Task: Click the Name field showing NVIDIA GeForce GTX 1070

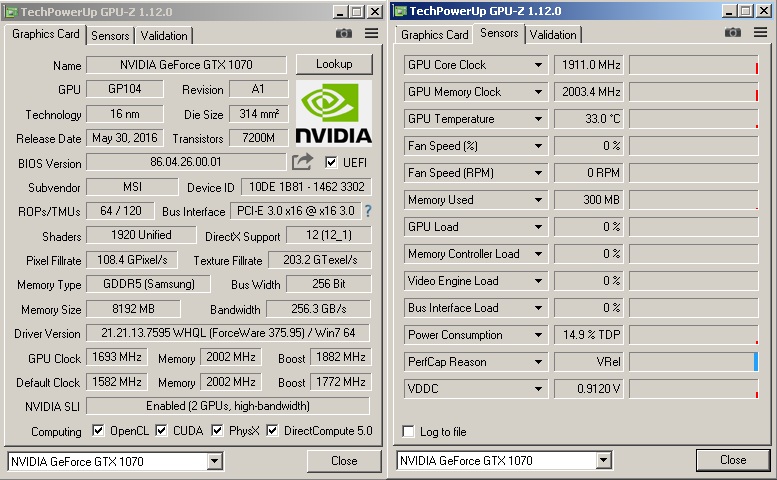Action: [x=186, y=64]
